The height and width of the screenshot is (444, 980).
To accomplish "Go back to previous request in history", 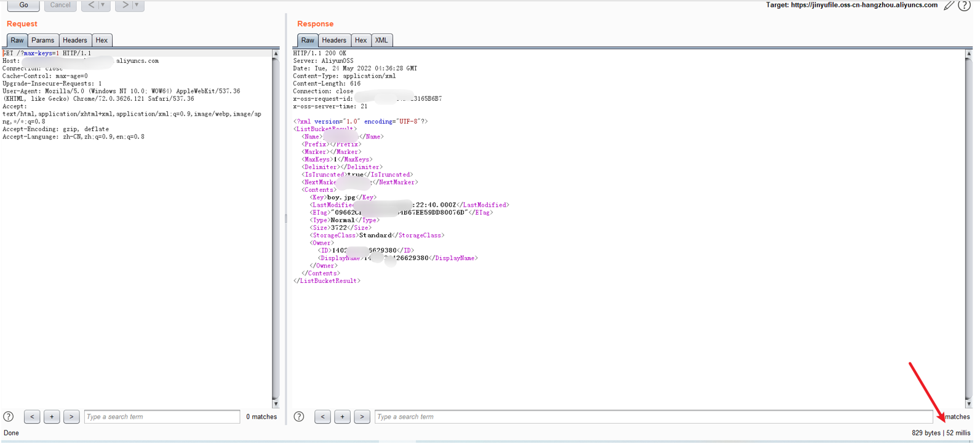I will (91, 5).
